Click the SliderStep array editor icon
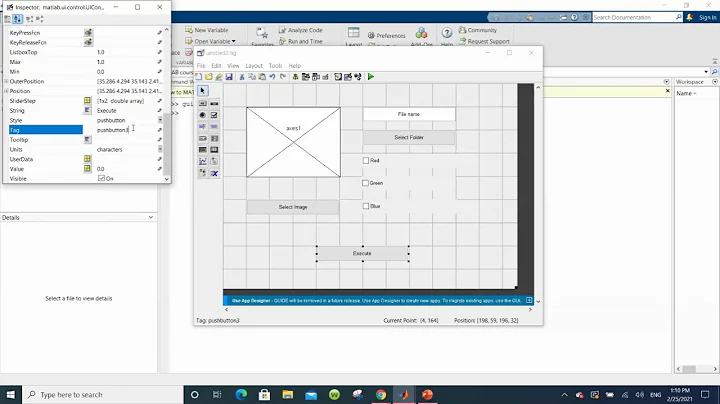The image size is (720, 404). click(x=87, y=101)
